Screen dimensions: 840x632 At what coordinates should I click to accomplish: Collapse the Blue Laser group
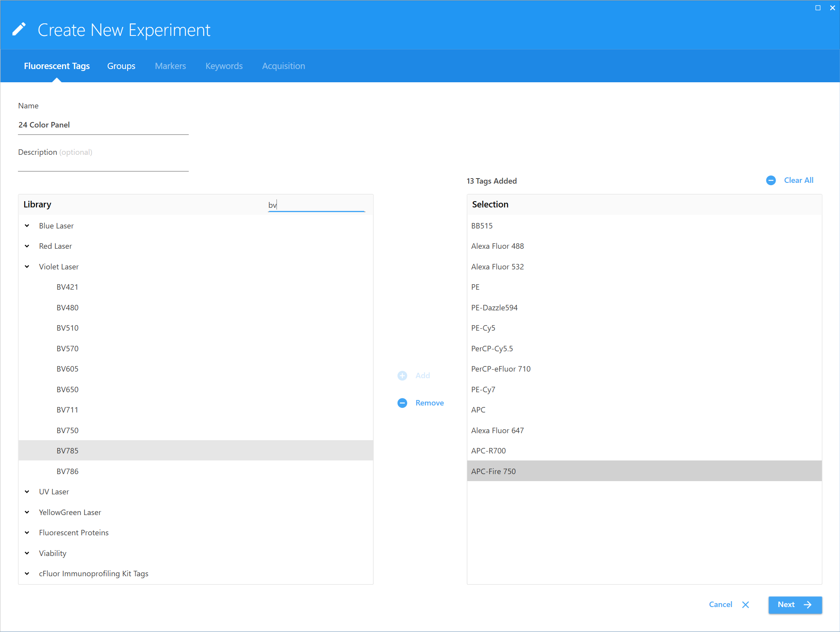click(27, 226)
